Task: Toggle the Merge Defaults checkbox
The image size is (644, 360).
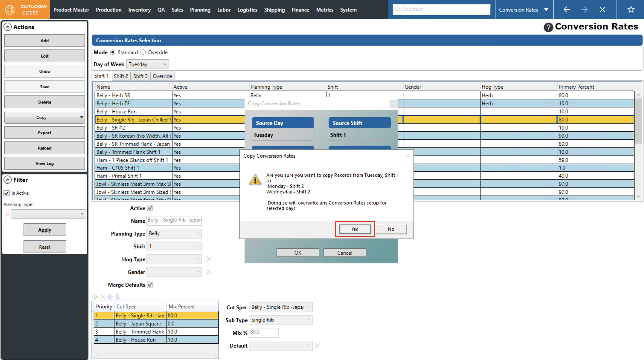Action: [x=150, y=285]
